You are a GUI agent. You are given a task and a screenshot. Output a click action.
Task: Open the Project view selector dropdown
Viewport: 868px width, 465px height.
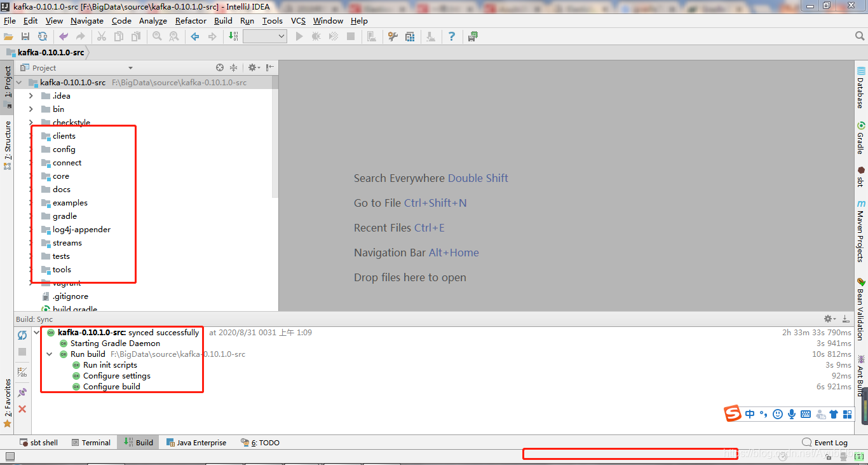tap(130, 68)
